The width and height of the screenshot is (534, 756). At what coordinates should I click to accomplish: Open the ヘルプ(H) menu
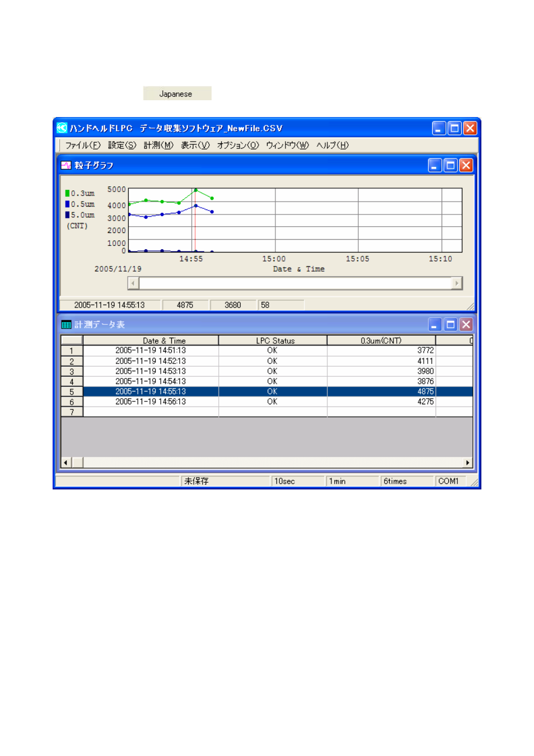pos(332,145)
